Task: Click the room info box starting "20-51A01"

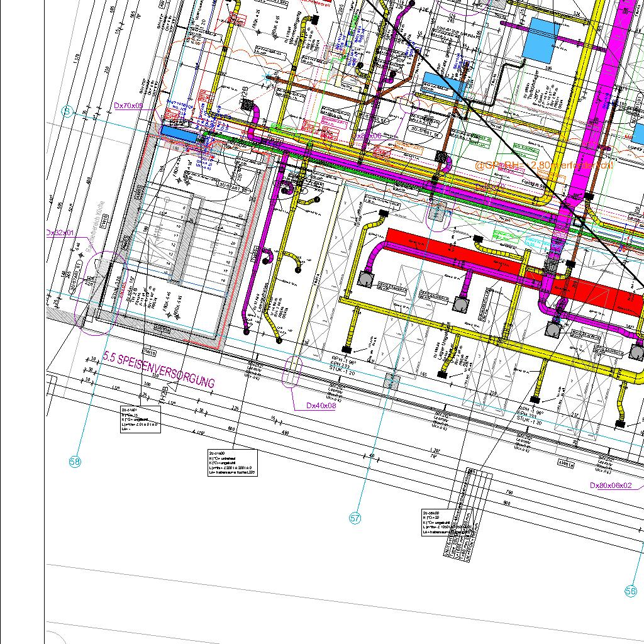Action: [140, 419]
